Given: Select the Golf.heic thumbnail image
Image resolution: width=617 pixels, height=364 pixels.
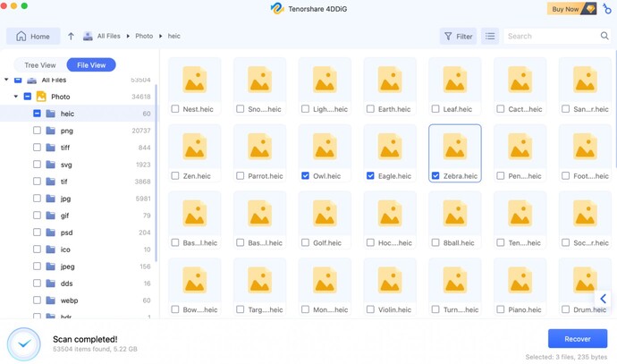Looking at the screenshot, I should (325, 213).
